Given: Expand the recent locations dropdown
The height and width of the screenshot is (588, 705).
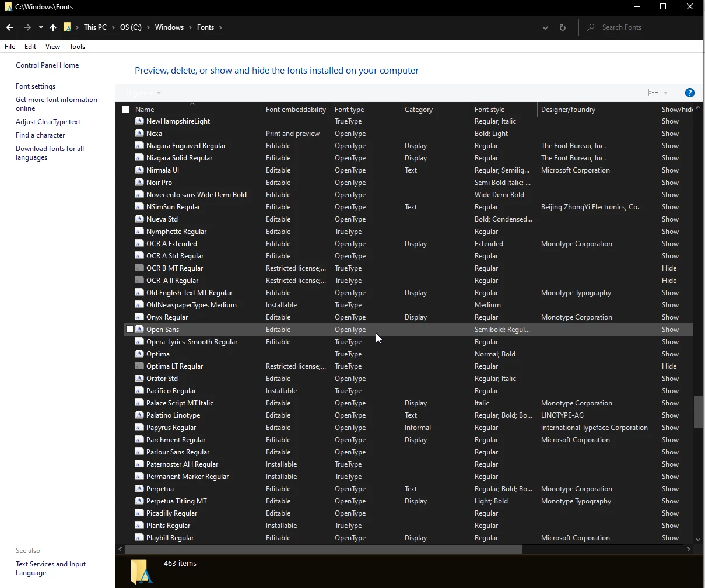Looking at the screenshot, I should (x=41, y=27).
